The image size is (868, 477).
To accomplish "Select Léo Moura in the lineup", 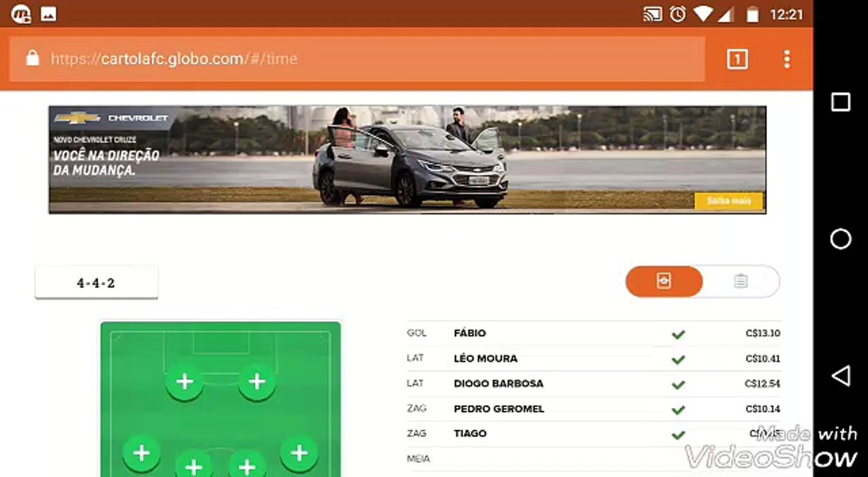I will [485, 358].
